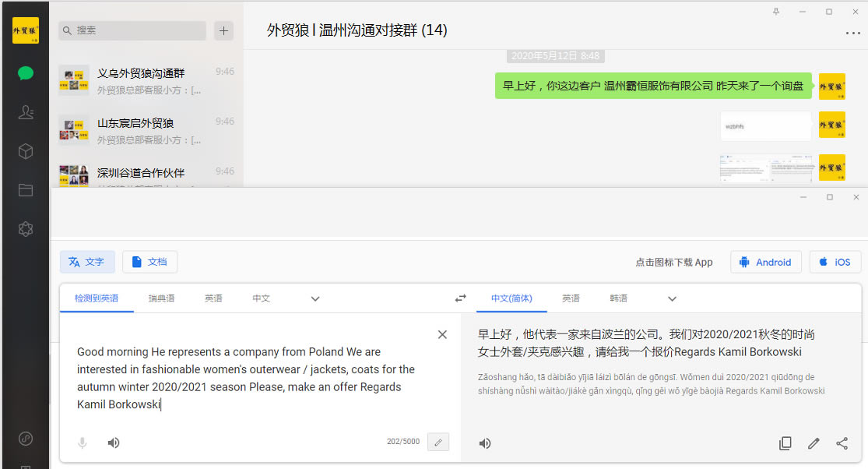This screenshot has width=868, height=469.
Task: Click the Android download button
Action: [x=764, y=263]
